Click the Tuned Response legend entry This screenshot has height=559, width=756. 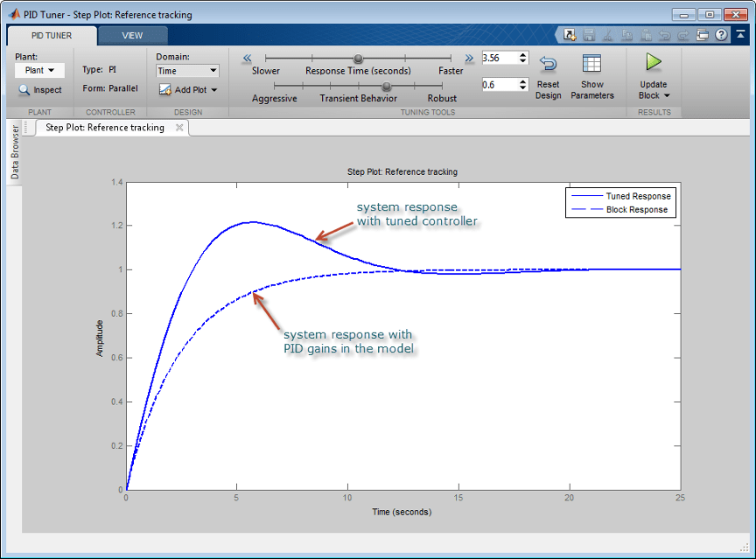[x=621, y=196]
